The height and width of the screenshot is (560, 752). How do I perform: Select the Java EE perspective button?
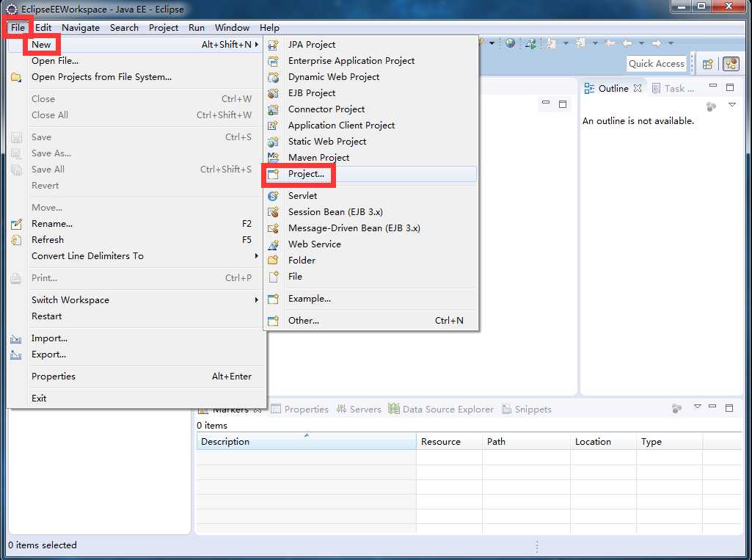731,64
